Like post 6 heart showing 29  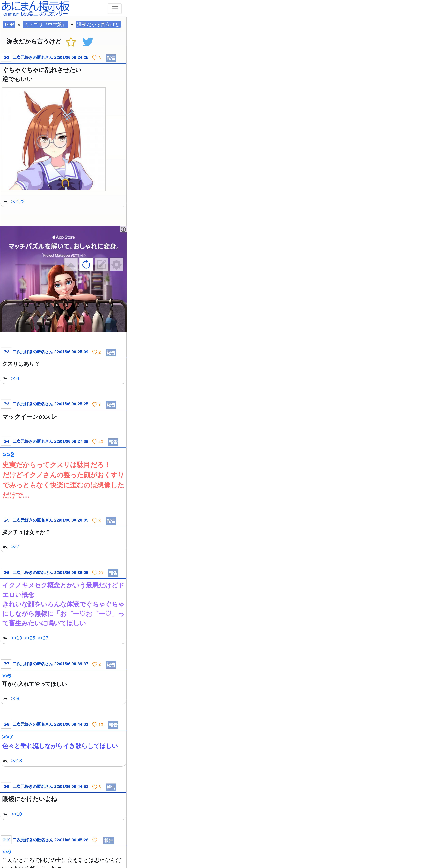[95, 573]
